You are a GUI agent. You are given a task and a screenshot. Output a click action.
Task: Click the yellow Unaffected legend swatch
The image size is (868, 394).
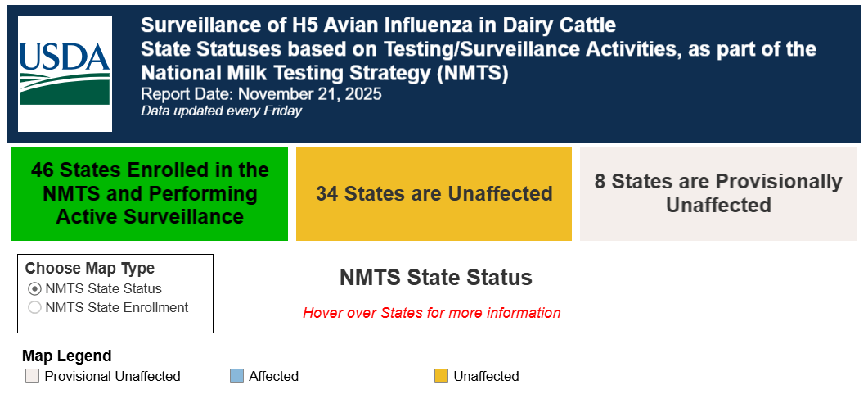pos(441,376)
